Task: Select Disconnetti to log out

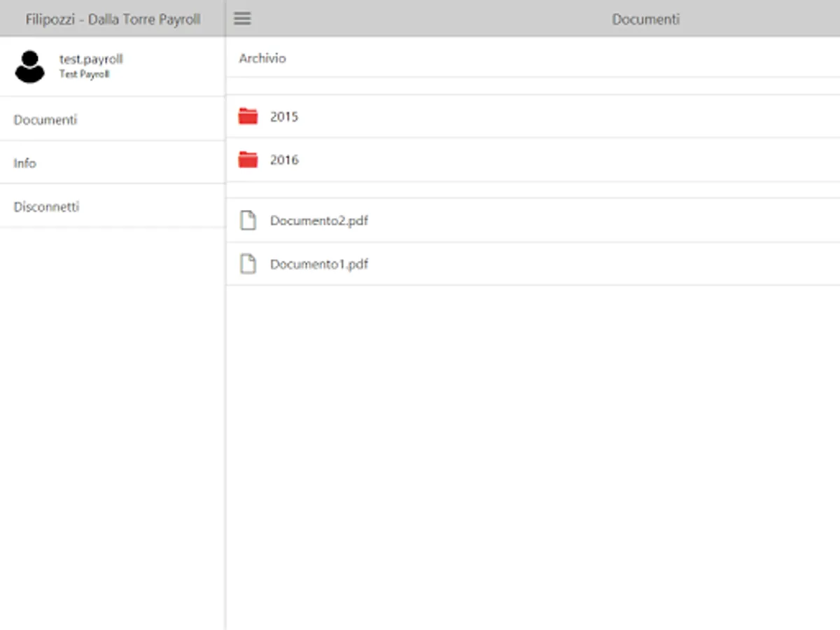Action: [112, 206]
